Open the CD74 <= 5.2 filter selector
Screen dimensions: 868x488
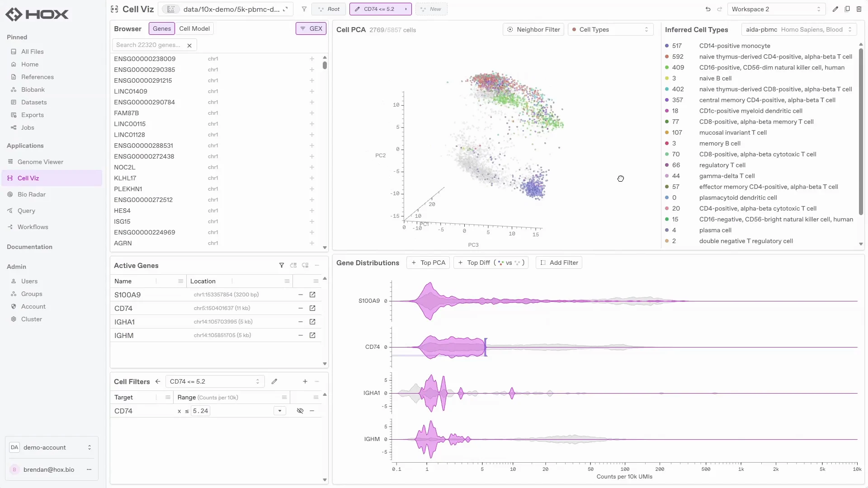[x=215, y=381]
